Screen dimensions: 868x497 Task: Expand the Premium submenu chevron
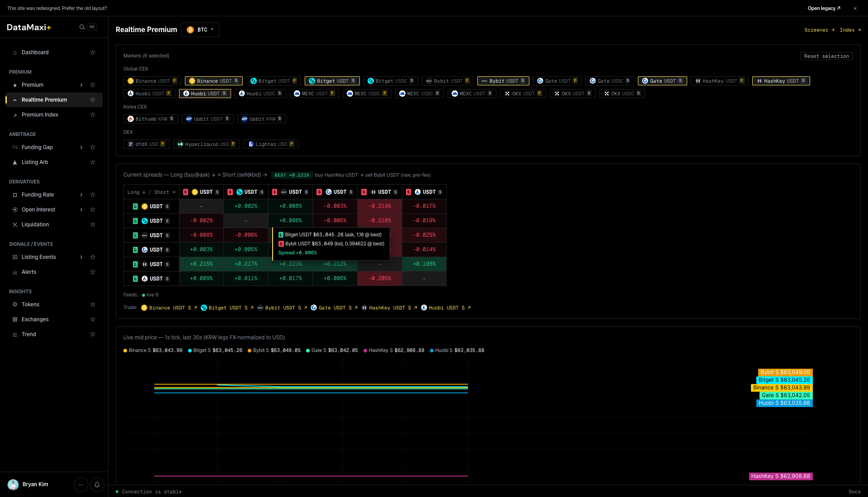81,85
